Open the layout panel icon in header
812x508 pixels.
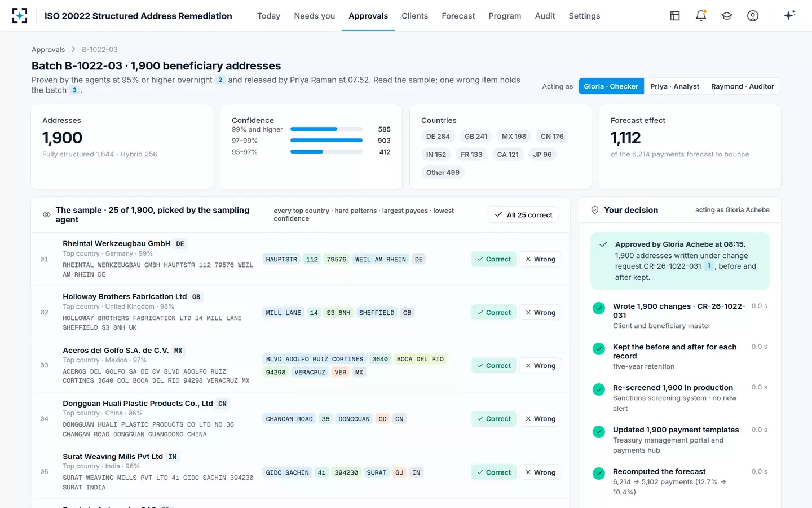click(675, 16)
